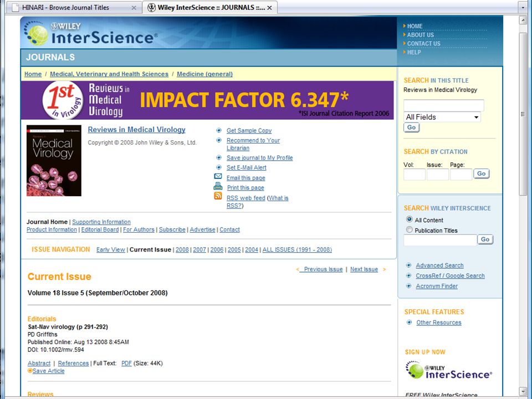Image resolution: width=532 pixels, height=399 pixels.
Task: Click the bullet icon beside Advanced Search
Action: pyautogui.click(x=409, y=265)
